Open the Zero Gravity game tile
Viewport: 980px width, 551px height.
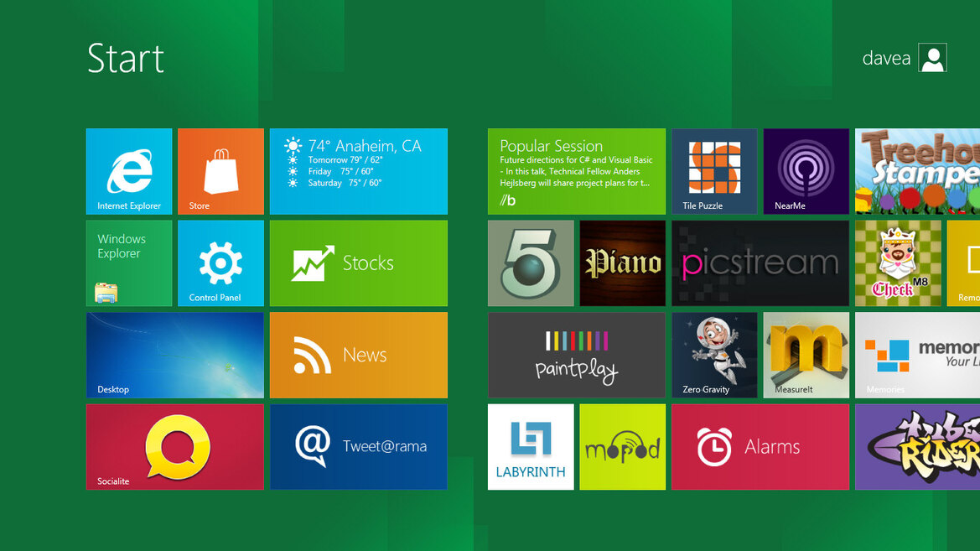click(x=714, y=356)
